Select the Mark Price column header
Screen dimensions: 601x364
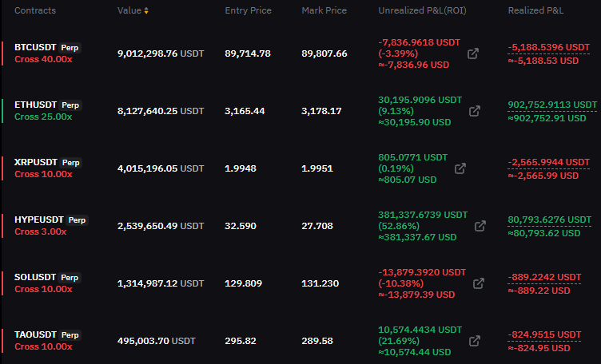click(324, 10)
